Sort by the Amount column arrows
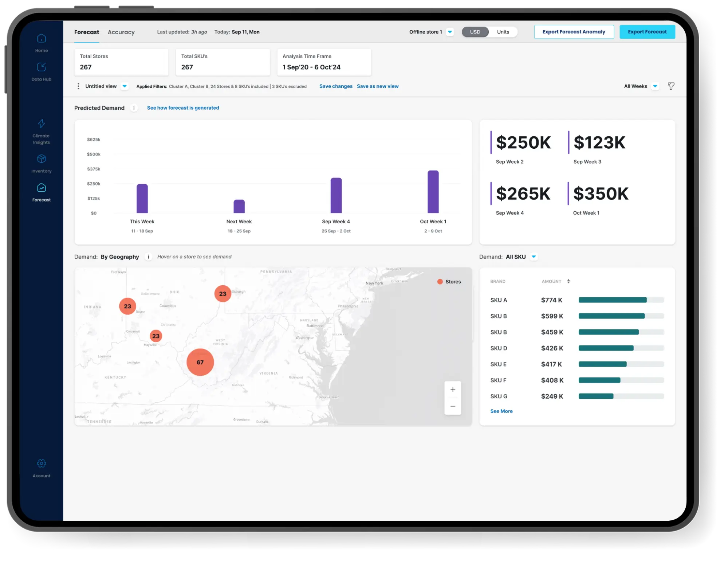Image resolution: width=728 pixels, height=563 pixels. coord(568,281)
